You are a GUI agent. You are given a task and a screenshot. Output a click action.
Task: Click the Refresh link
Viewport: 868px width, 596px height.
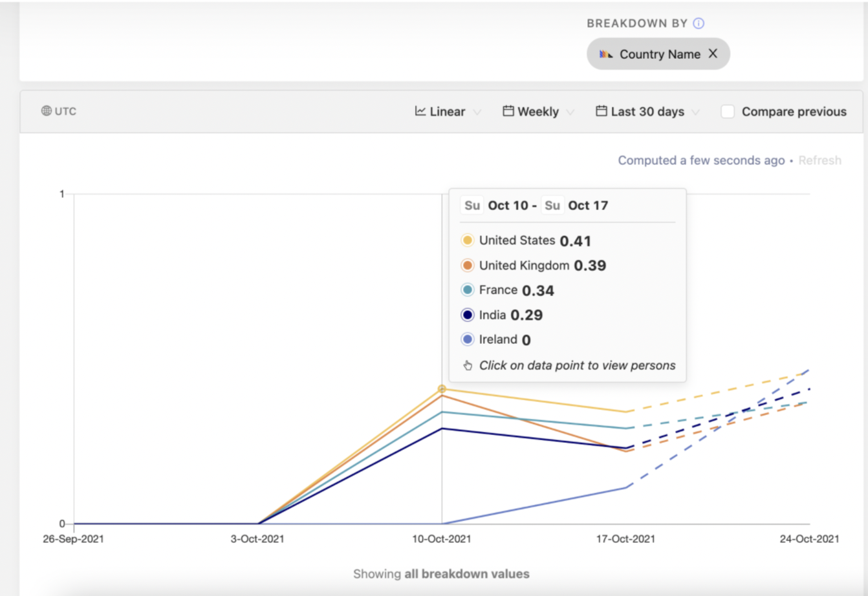pos(819,160)
